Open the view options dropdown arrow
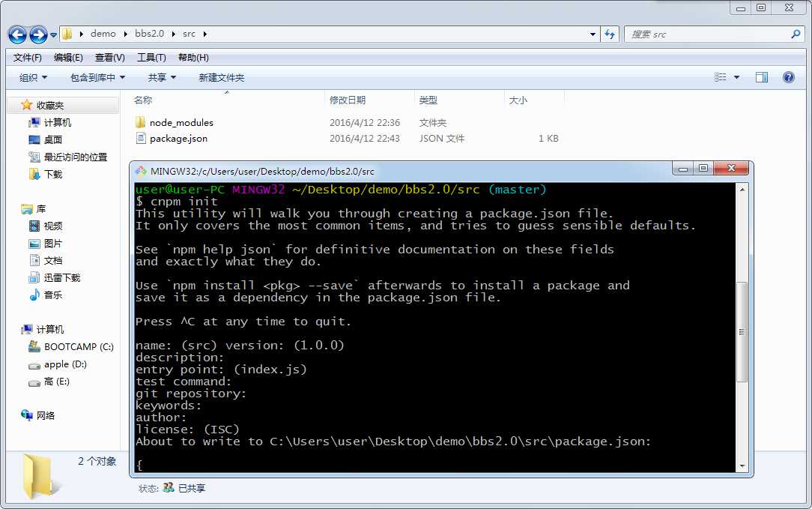This screenshot has height=509, width=812. pos(736,78)
